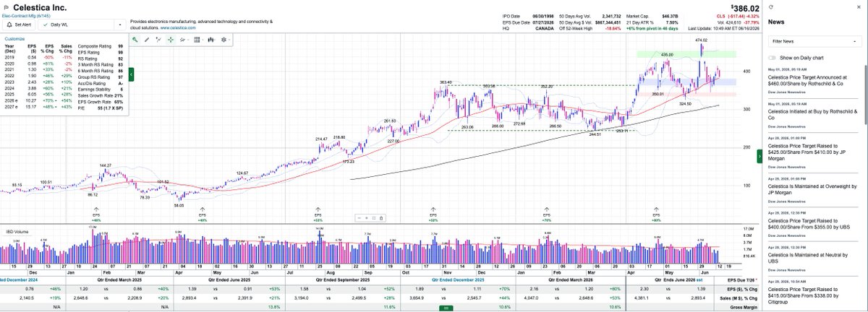The width and height of the screenshot is (868, 312).
Task: Click the plus zoom-in control on chart
Action: coord(367,217)
